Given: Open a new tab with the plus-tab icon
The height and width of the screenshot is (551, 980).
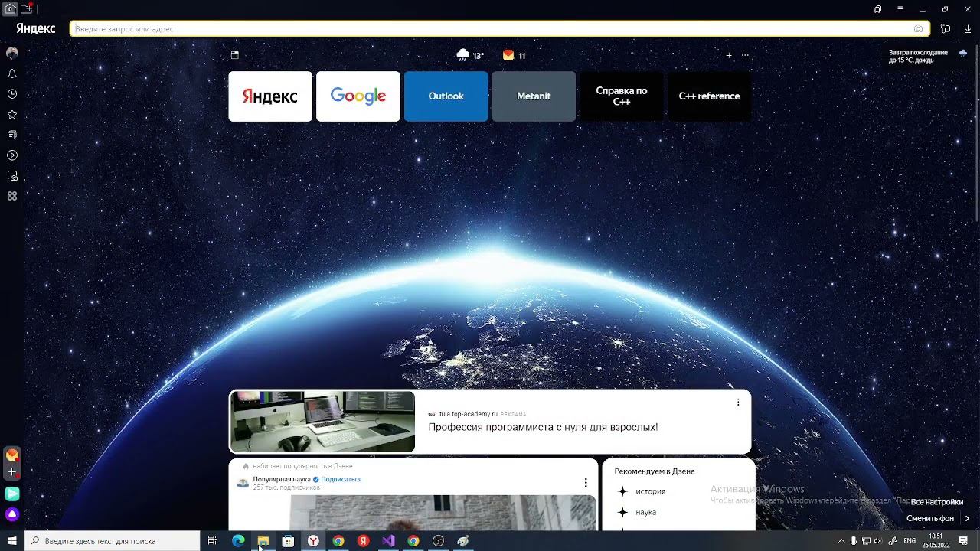Looking at the screenshot, I should click(27, 9).
